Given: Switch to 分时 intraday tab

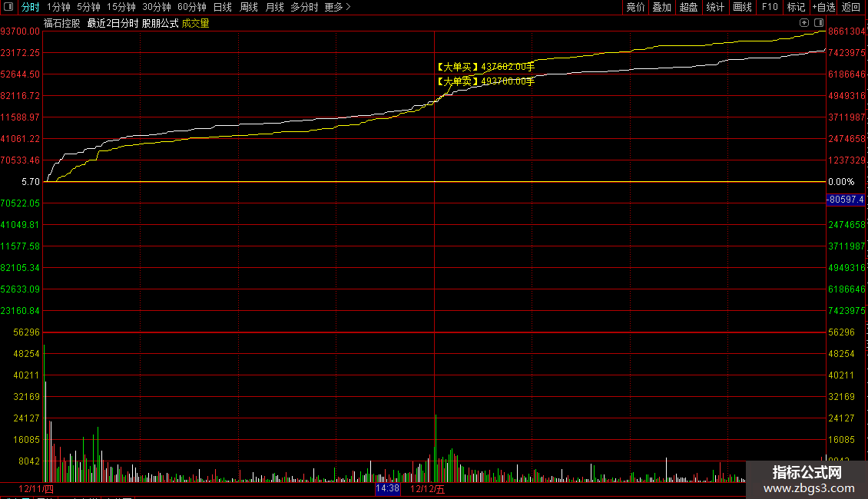Looking at the screenshot, I should [x=31, y=7].
